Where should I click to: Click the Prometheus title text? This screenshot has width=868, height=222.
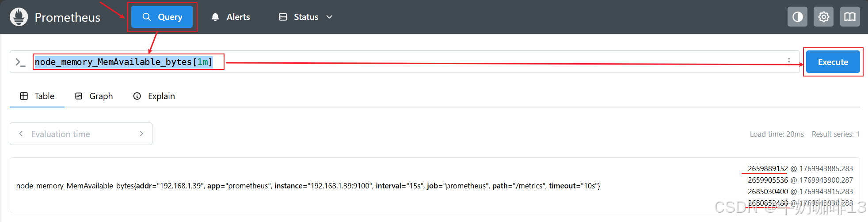pos(68,17)
